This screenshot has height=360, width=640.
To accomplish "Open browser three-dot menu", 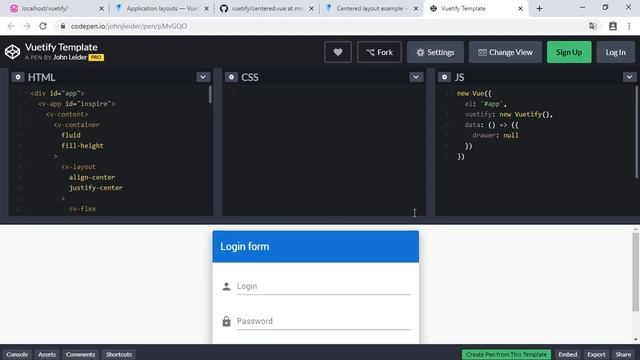I will 629,26.
